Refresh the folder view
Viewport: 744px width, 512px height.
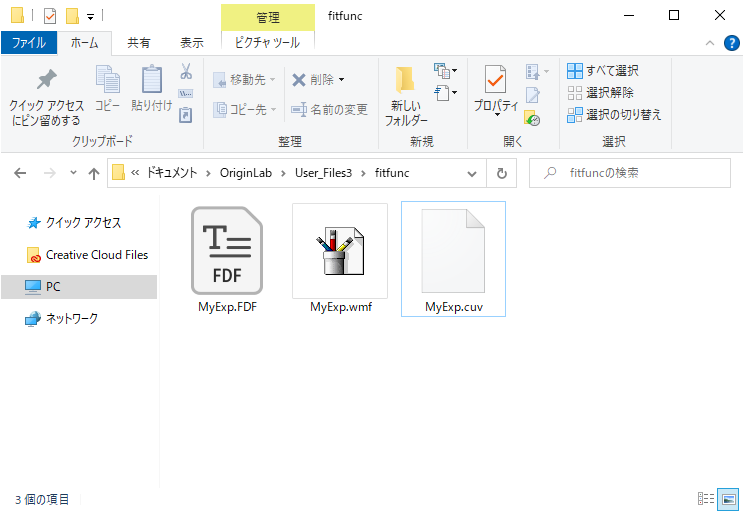[502, 174]
